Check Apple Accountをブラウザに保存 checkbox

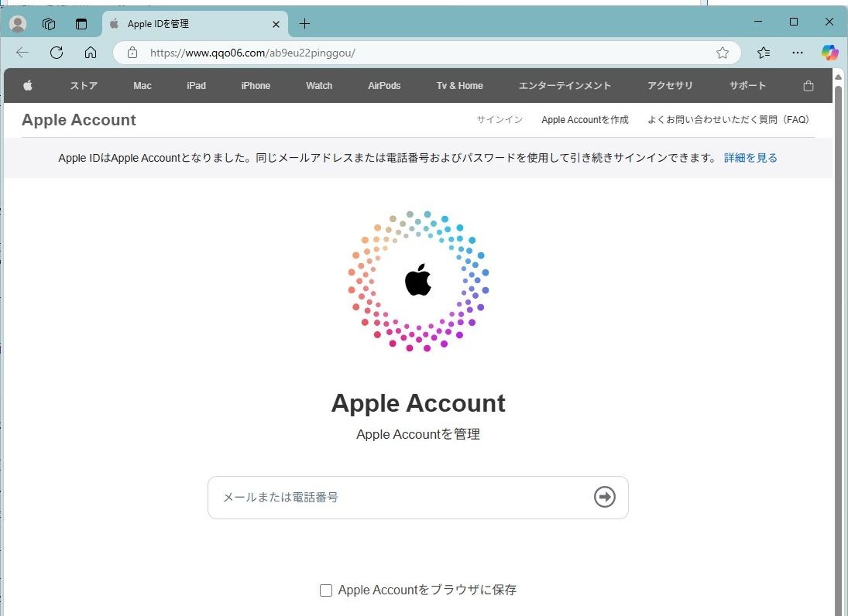325,590
